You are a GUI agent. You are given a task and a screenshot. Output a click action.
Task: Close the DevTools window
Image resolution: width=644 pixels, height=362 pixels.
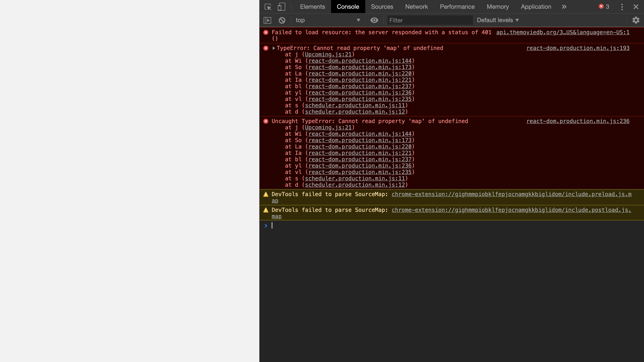(636, 7)
